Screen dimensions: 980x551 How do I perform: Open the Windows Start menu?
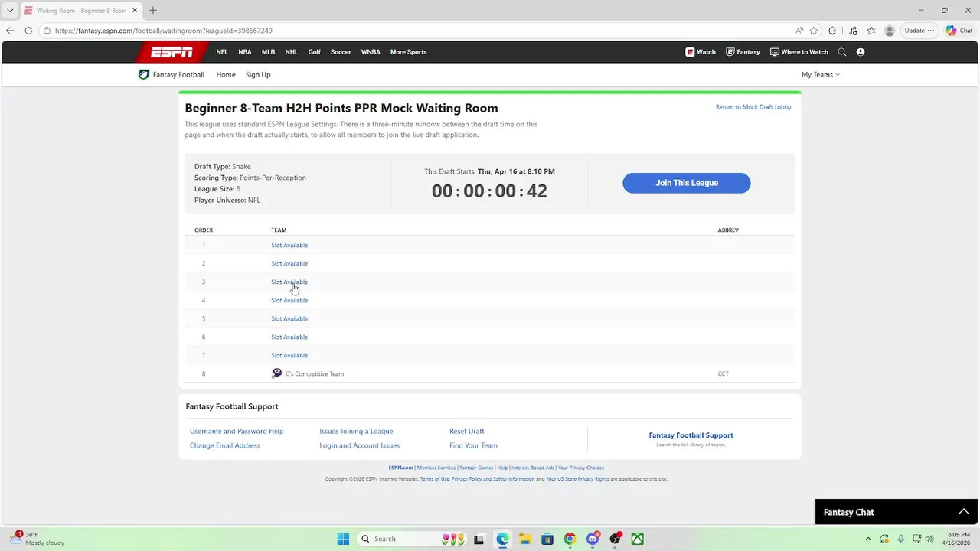pos(343,539)
